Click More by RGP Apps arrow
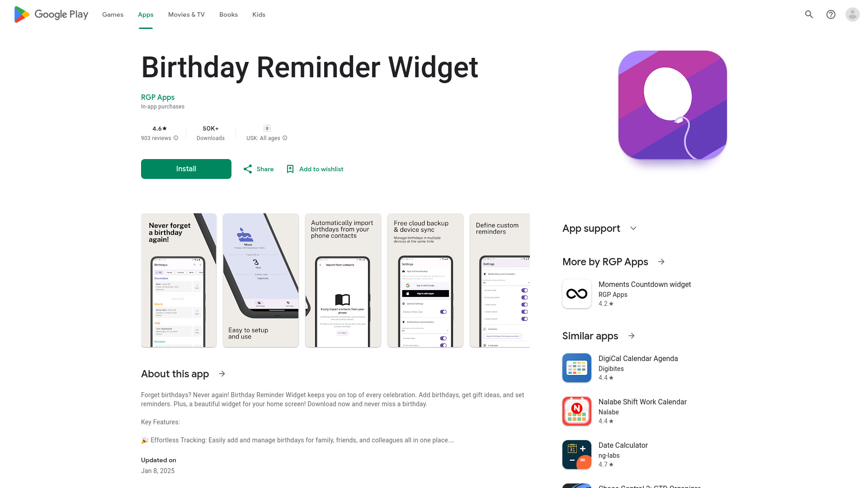 662,262
